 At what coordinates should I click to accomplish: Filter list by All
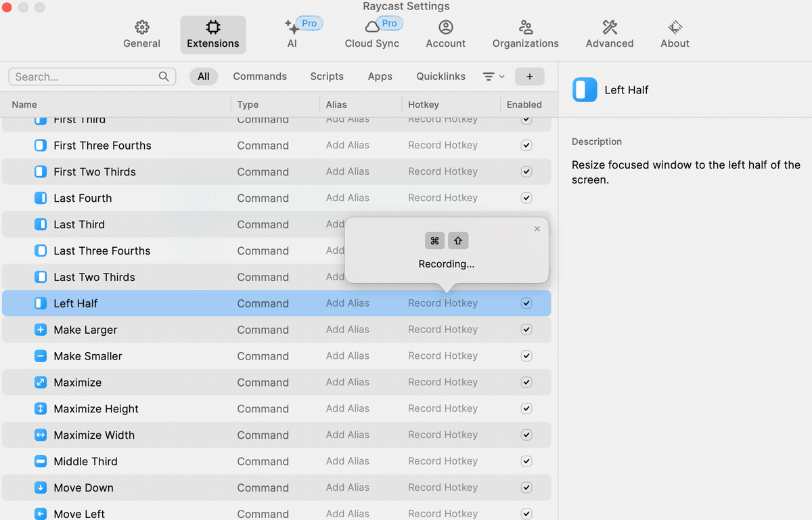tap(204, 77)
